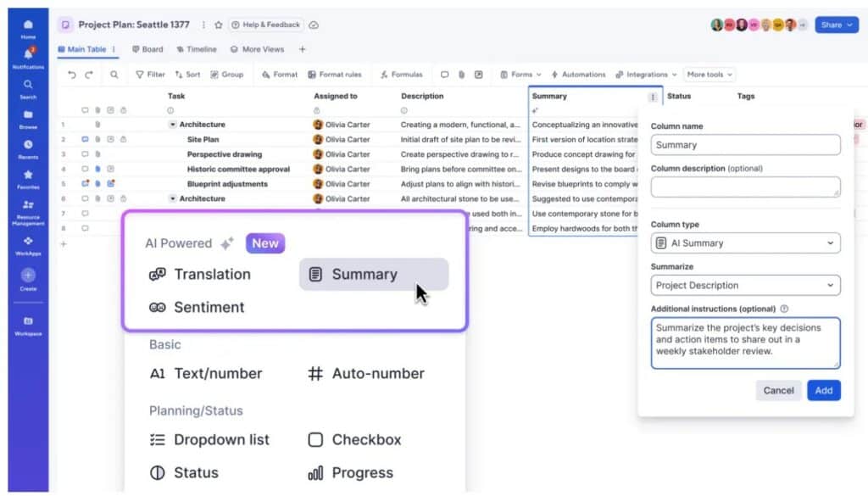868x496 pixels.
Task: Choose Summary AI column type
Action: coord(374,274)
